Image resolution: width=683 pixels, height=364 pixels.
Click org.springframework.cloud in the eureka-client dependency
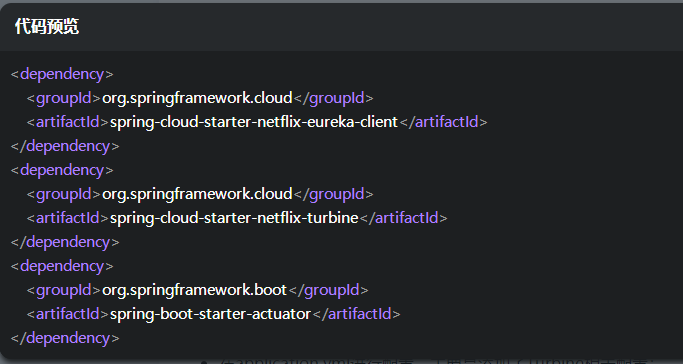coord(197,98)
